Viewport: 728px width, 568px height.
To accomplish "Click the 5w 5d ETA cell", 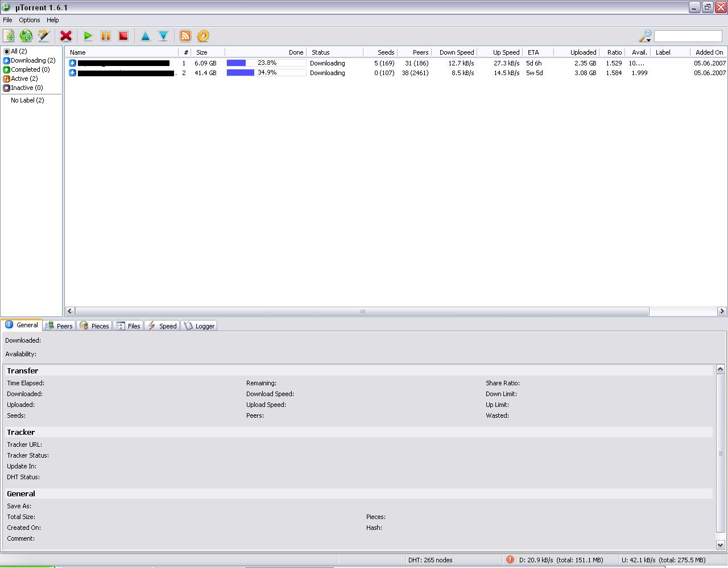I will (535, 73).
